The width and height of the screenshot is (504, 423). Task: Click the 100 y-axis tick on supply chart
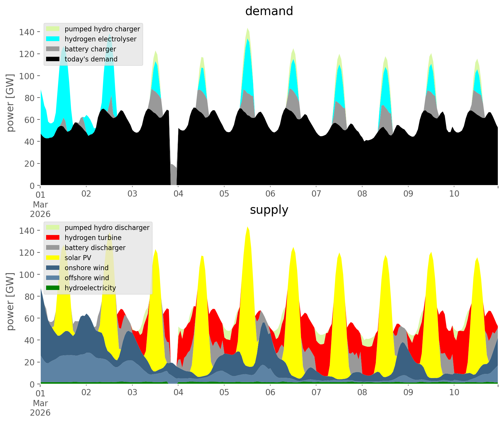(x=27, y=275)
